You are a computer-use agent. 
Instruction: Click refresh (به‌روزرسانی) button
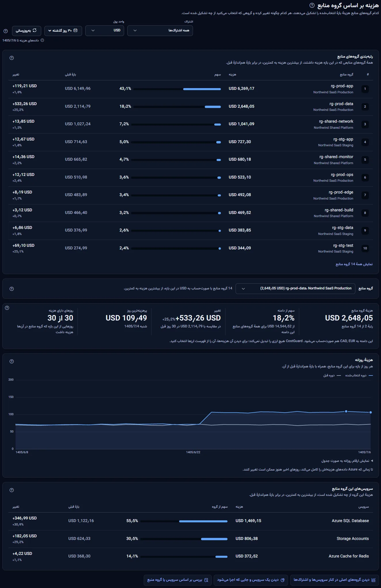point(26,31)
